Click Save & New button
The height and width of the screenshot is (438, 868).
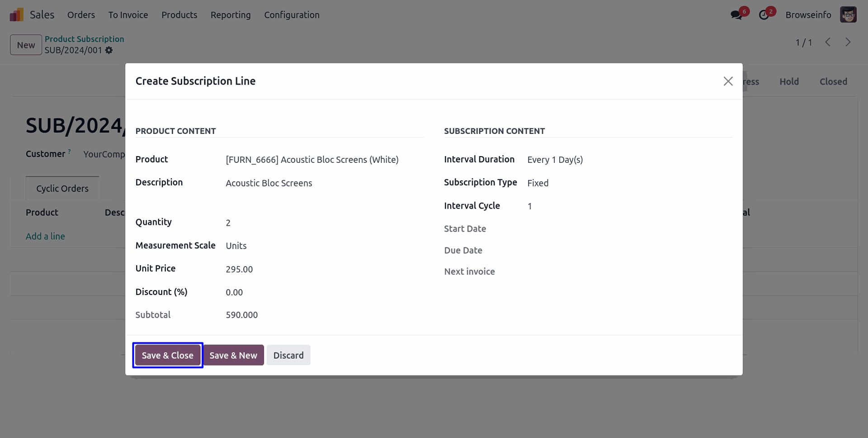233,355
